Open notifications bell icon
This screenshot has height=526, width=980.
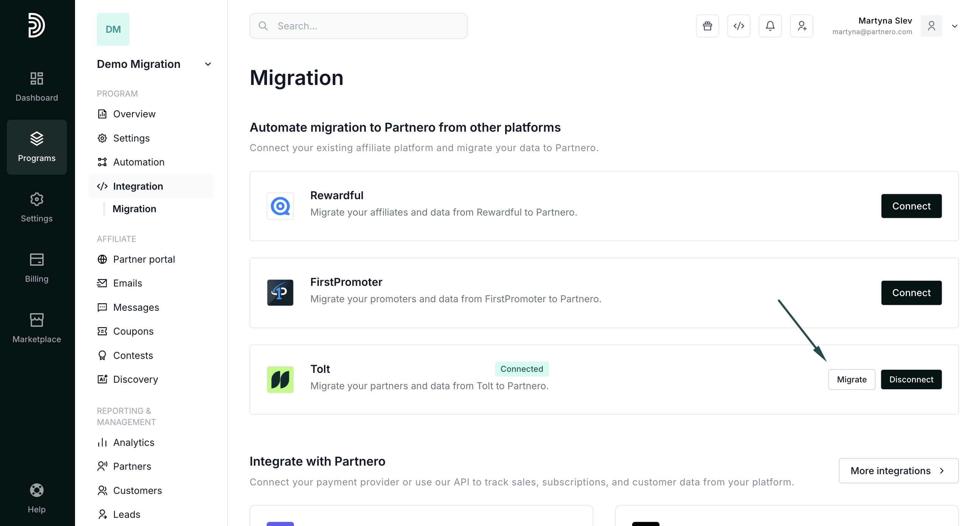click(770, 26)
